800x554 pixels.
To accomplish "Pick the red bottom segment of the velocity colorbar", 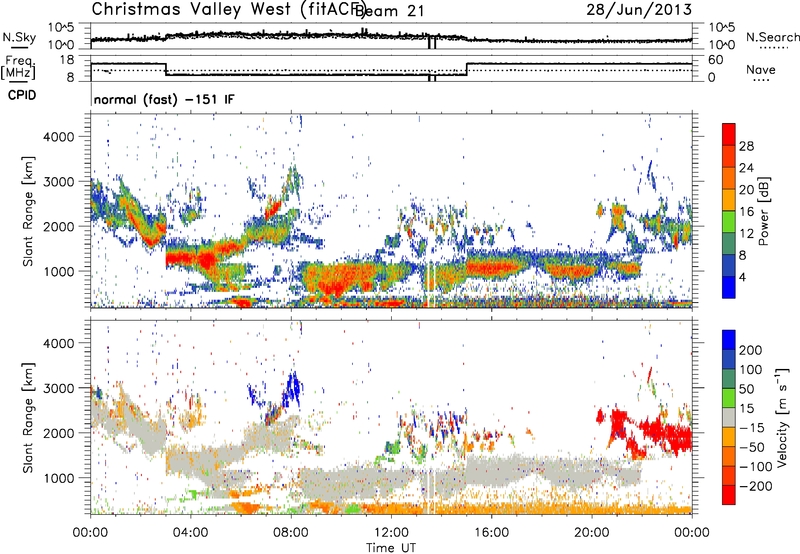I will pos(729,495).
